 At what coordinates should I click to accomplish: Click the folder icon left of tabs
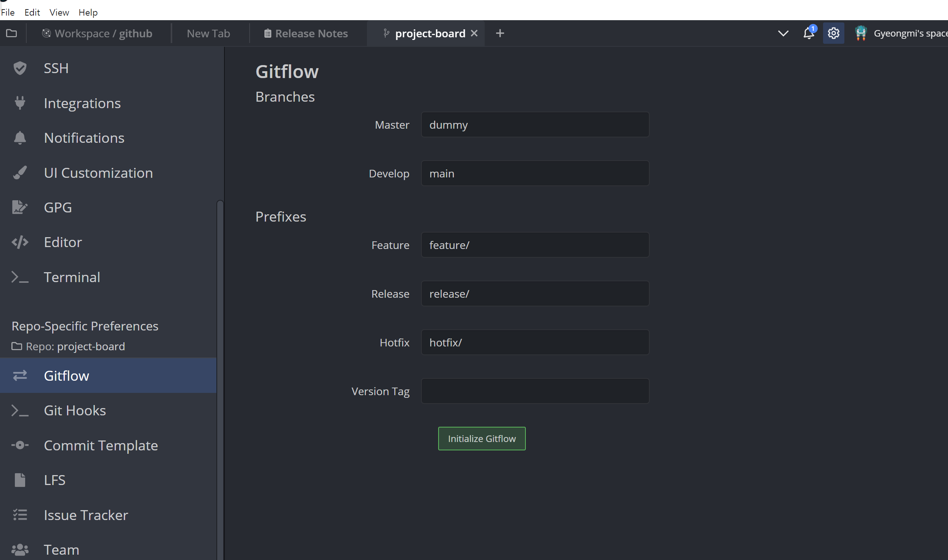tap(11, 34)
